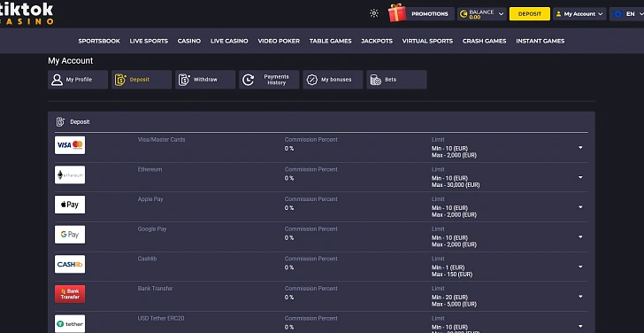Select the Cashlib payment logo
This screenshot has width=644, height=333.
70,264
